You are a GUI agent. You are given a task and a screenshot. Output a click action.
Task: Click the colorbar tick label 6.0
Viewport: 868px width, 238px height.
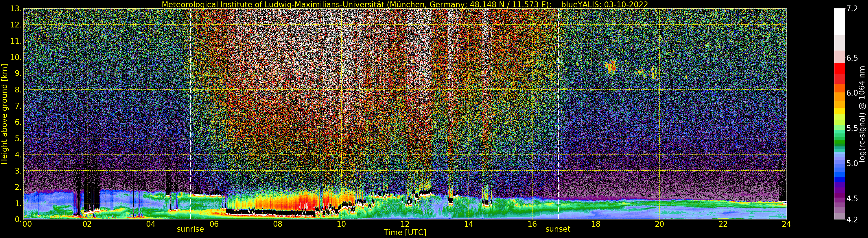(x=852, y=93)
